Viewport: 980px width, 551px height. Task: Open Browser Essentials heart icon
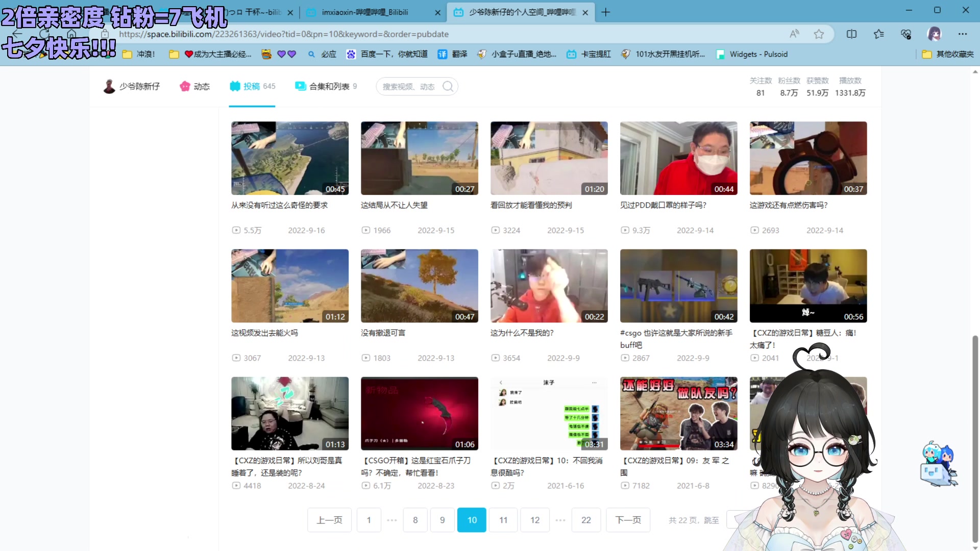pos(905,34)
